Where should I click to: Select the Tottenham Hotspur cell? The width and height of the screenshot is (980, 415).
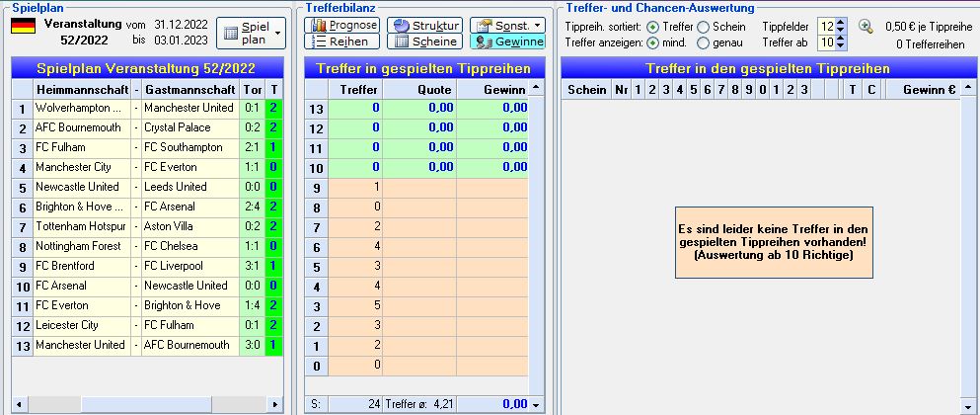click(82, 226)
